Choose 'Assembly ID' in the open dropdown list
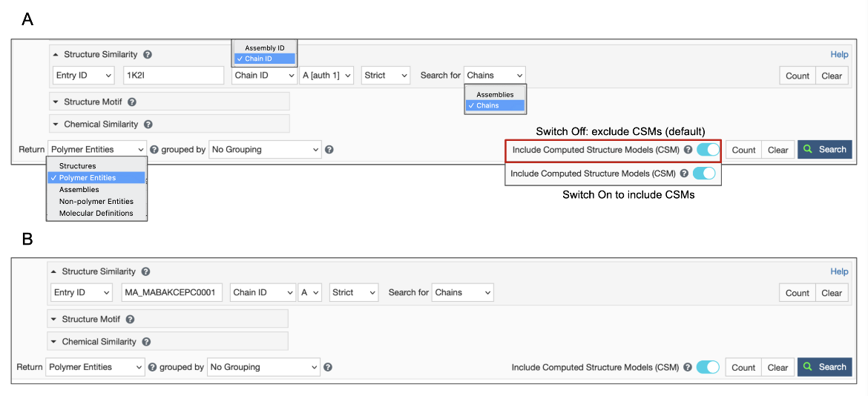Screen dimensions: 868x396 264,48
